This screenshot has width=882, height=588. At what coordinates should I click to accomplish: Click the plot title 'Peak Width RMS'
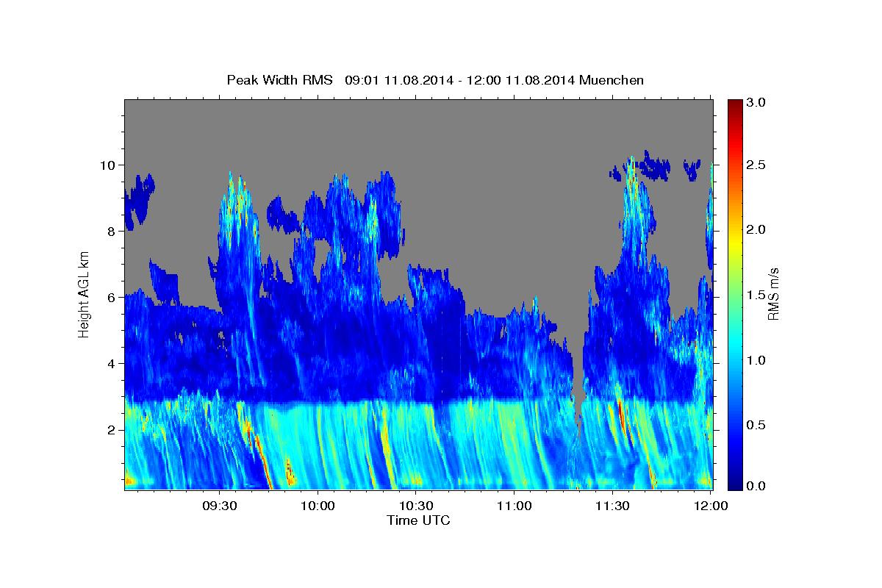279,80
